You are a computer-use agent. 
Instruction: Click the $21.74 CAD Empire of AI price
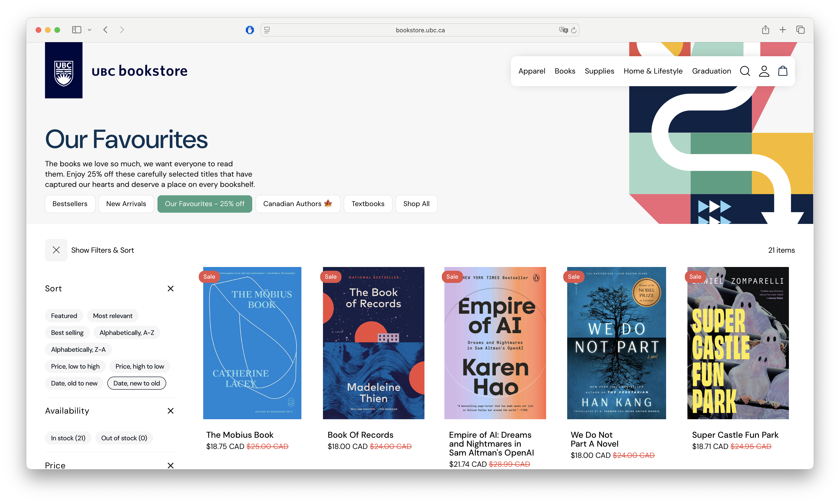point(468,464)
